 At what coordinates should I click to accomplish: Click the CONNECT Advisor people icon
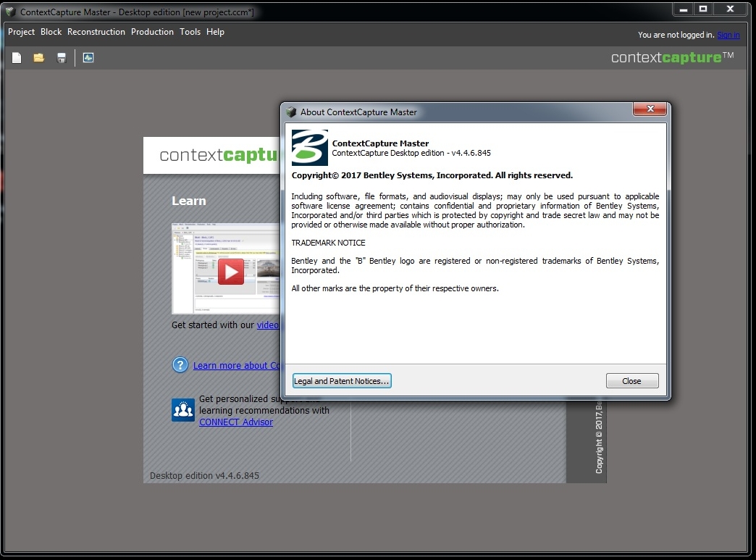(183, 410)
